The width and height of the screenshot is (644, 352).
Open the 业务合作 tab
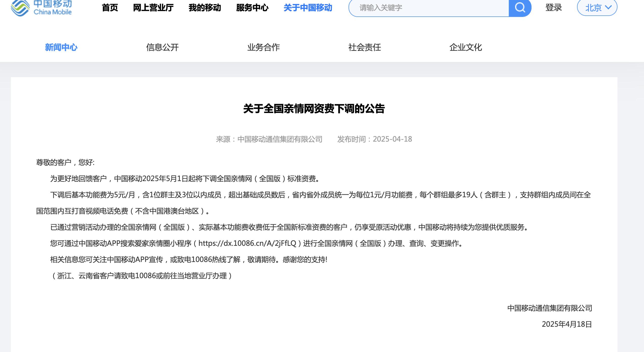(263, 47)
